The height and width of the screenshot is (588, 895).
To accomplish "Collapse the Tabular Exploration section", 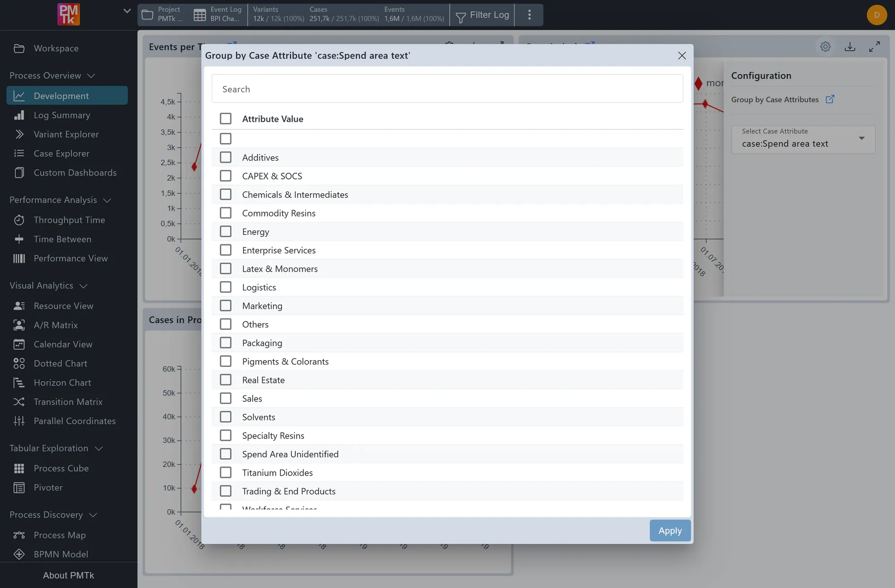I will 99,448.
